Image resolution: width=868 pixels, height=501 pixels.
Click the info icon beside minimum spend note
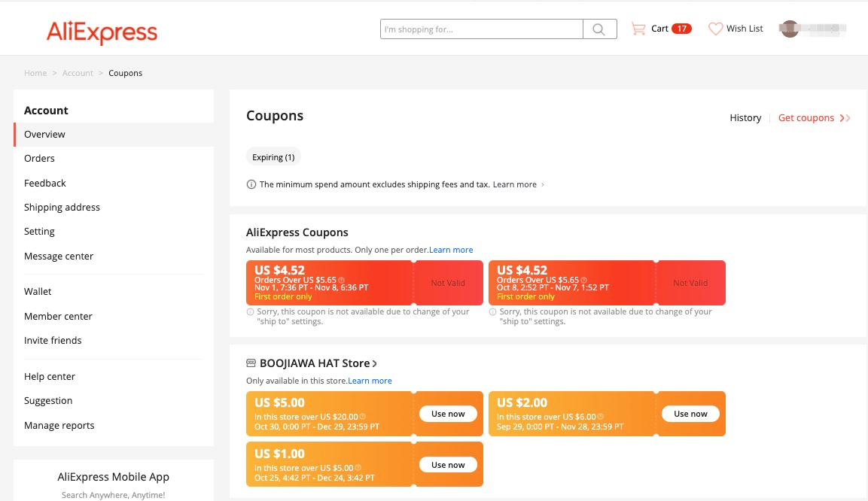[x=251, y=184]
